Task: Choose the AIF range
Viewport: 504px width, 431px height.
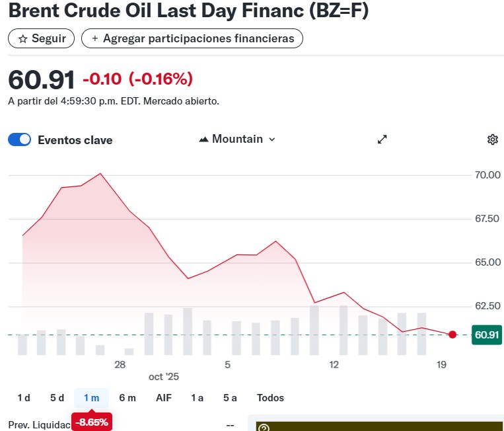Action: tap(164, 398)
